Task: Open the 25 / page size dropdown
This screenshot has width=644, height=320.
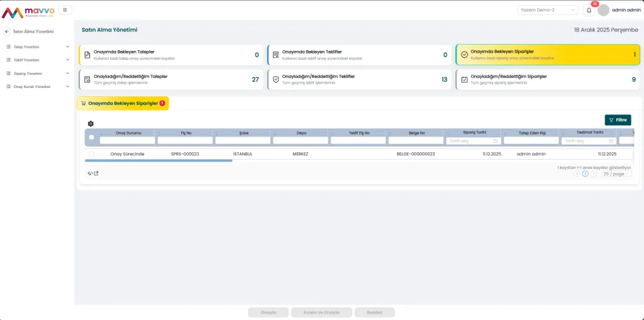Action: tap(616, 174)
